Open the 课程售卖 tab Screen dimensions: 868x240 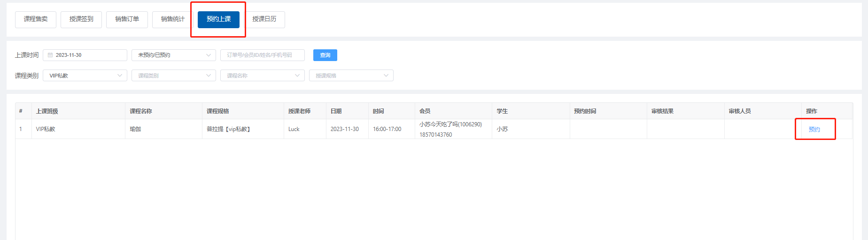pos(36,19)
